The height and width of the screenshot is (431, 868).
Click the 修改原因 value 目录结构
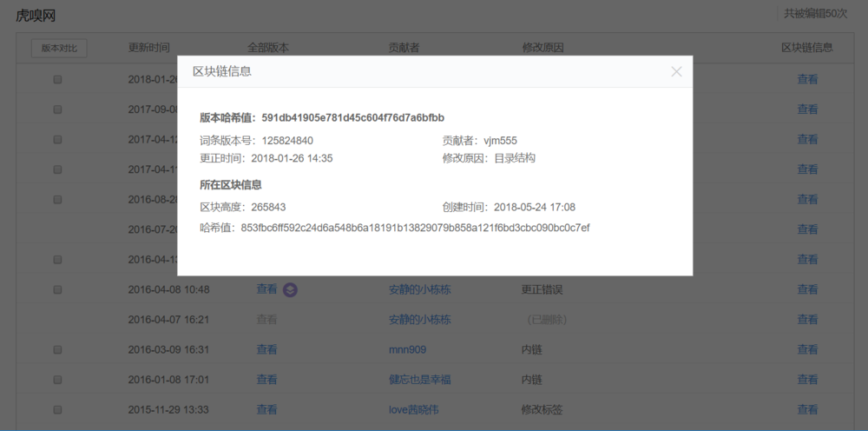click(515, 158)
